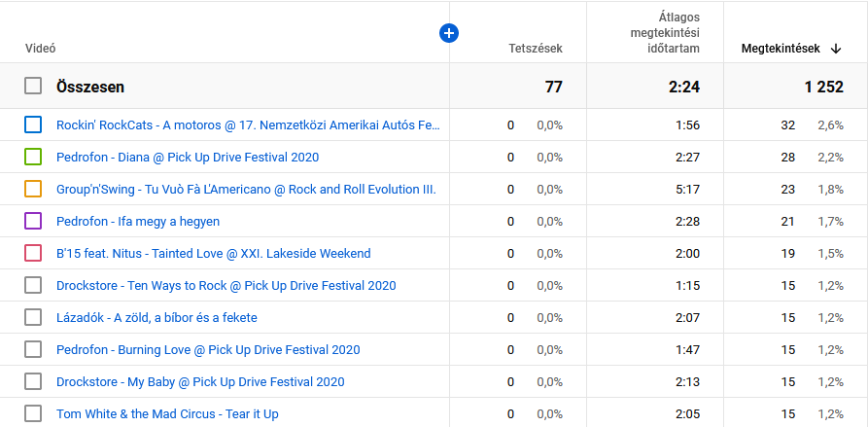Sort by the Megtekintések column header
This screenshot has height=427, width=868.
pyautogui.click(x=781, y=49)
